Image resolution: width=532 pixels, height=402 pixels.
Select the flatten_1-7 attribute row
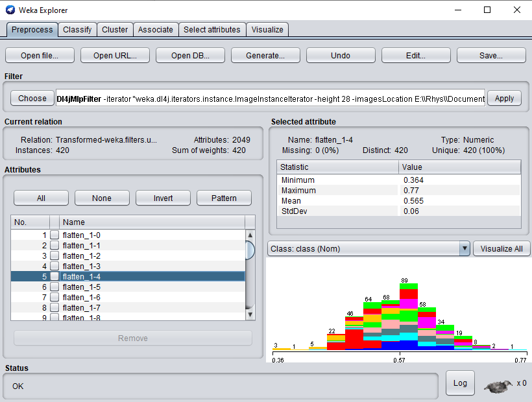click(x=128, y=307)
